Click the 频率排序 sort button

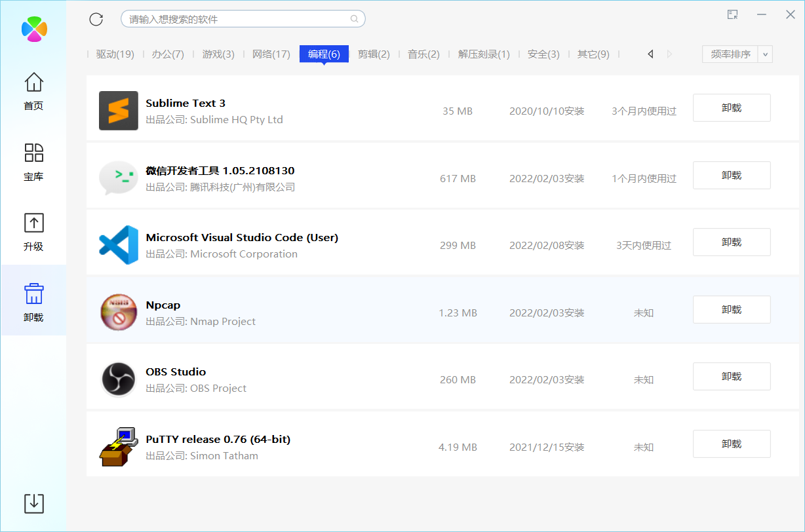coord(730,54)
